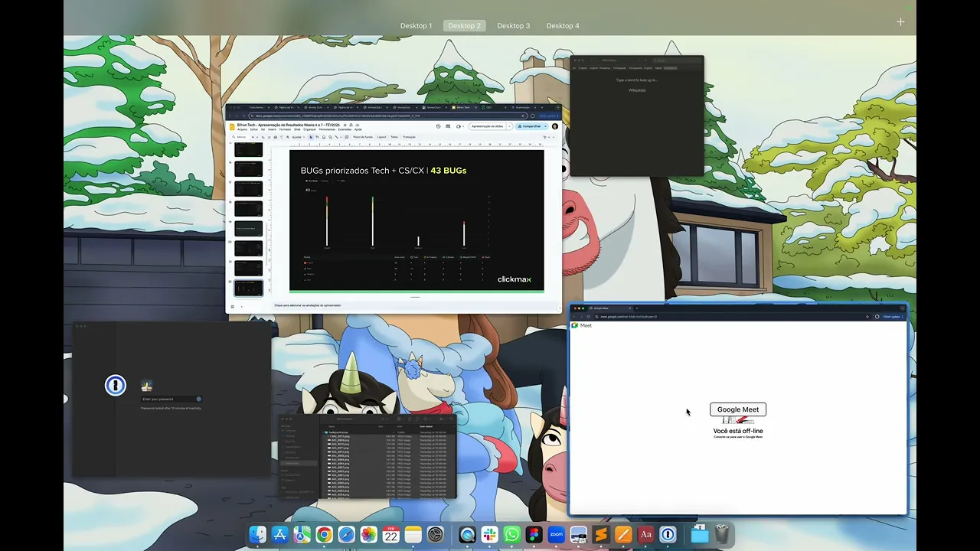Open Zoom from the Dock
980x551 pixels.
point(557,534)
